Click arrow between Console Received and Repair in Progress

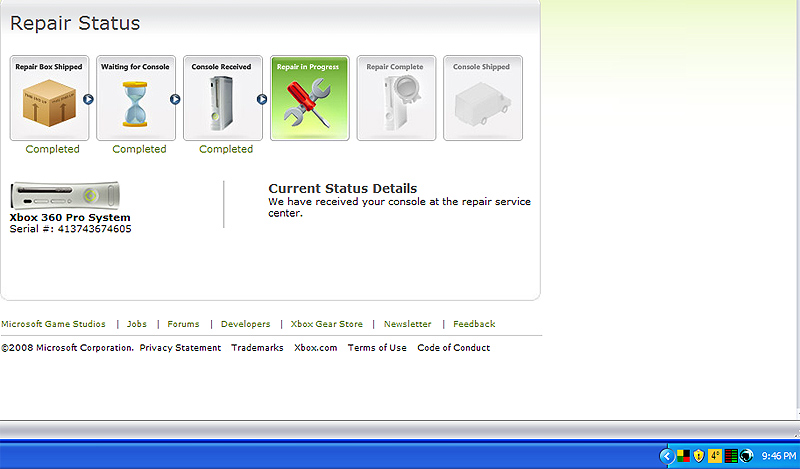pyautogui.click(x=262, y=100)
